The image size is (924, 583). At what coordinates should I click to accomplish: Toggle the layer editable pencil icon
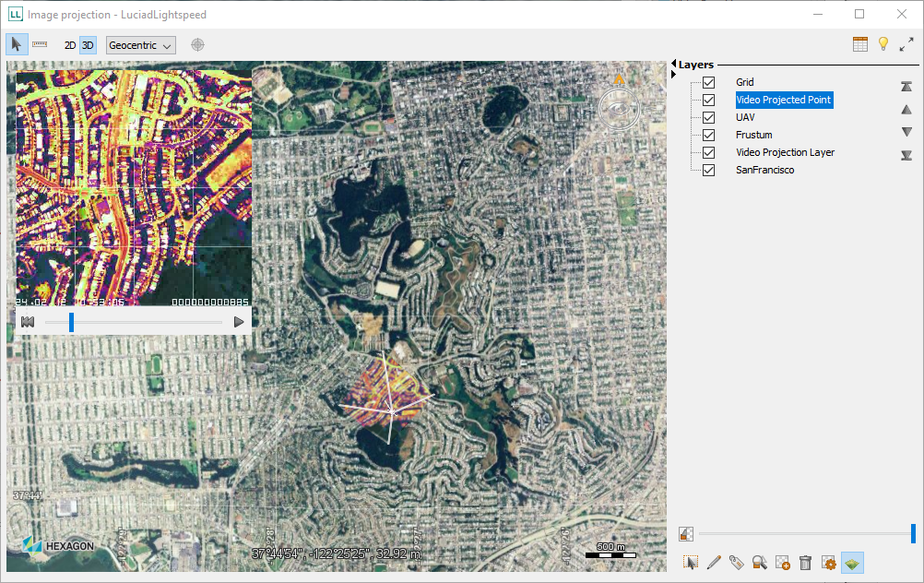click(x=713, y=563)
